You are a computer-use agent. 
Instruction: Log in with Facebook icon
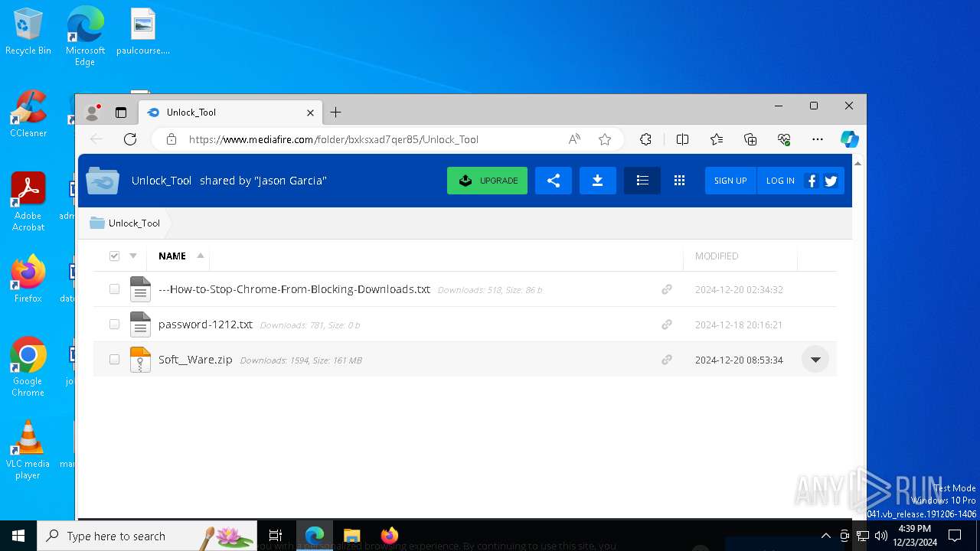point(812,181)
